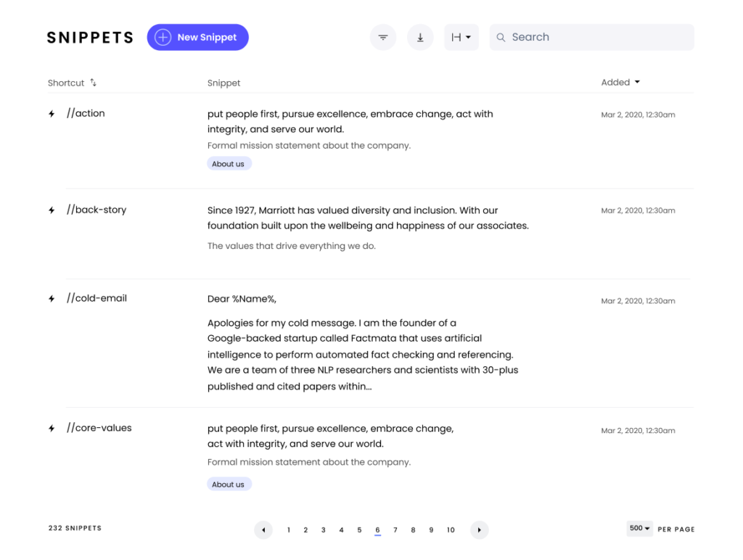Click About us tag under //core-values

coord(229,484)
